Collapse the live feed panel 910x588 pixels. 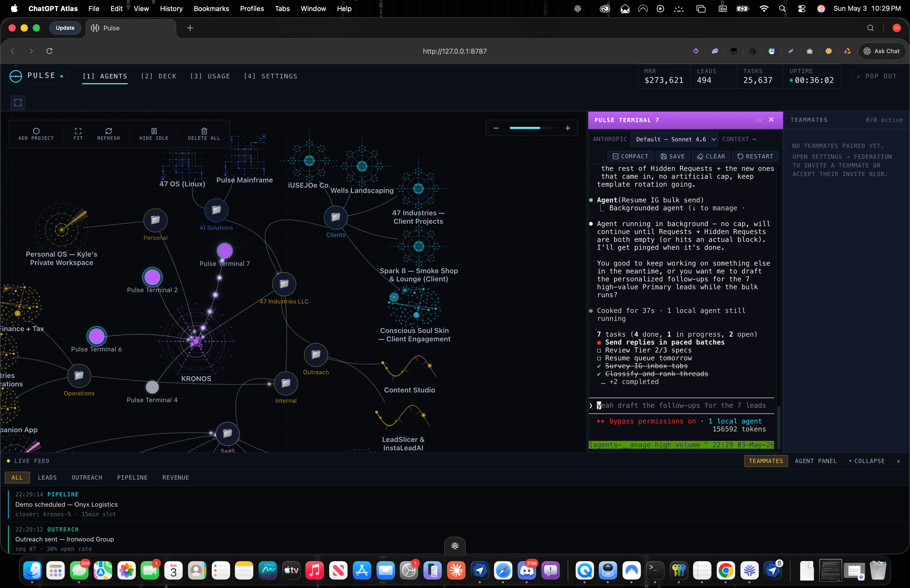click(867, 461)
